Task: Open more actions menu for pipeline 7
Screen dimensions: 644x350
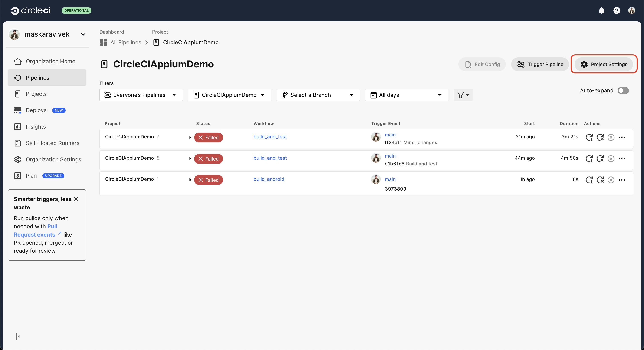Action: coord(622,137)
